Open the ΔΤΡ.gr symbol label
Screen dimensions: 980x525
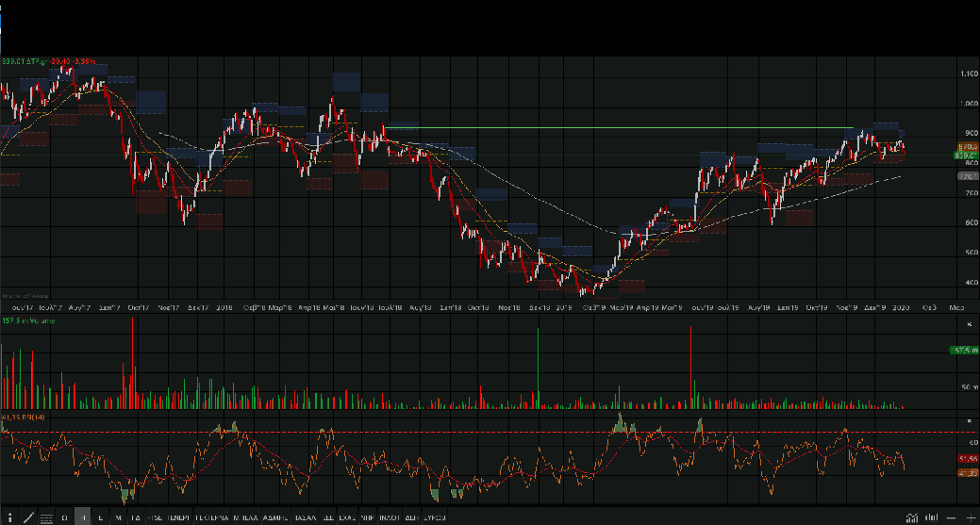click(36, 62)
